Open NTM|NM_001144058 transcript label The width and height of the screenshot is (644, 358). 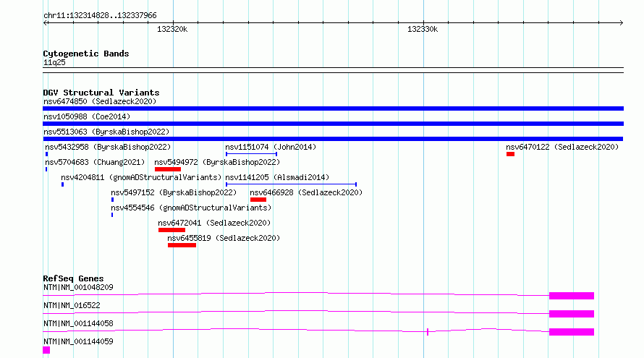[78, 323]
